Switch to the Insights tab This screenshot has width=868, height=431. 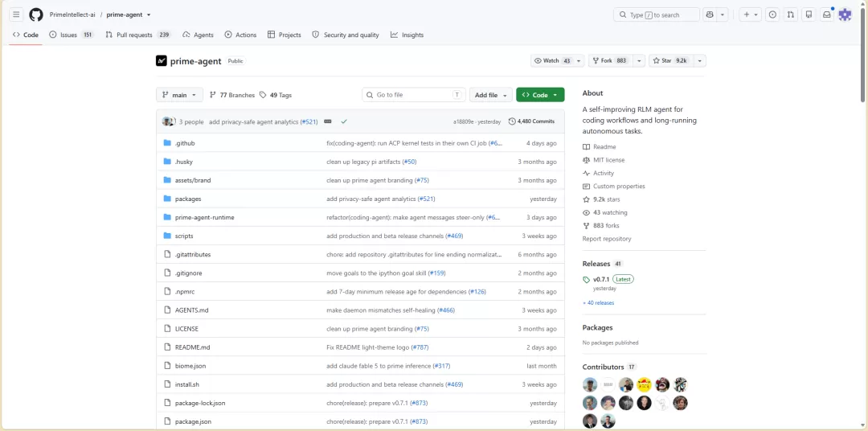tap(407, 35)
